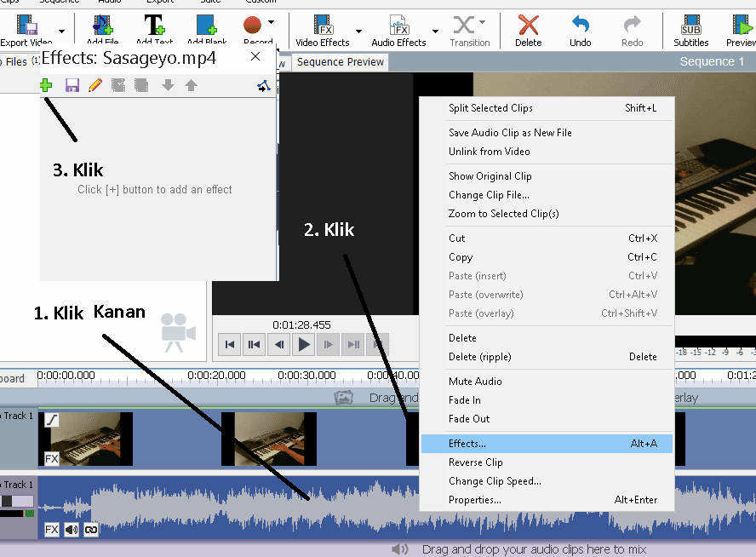This screenshot has width=756, height=557.
Task: Click the Redo toolbar button
Action: click(x=632, y=31)
